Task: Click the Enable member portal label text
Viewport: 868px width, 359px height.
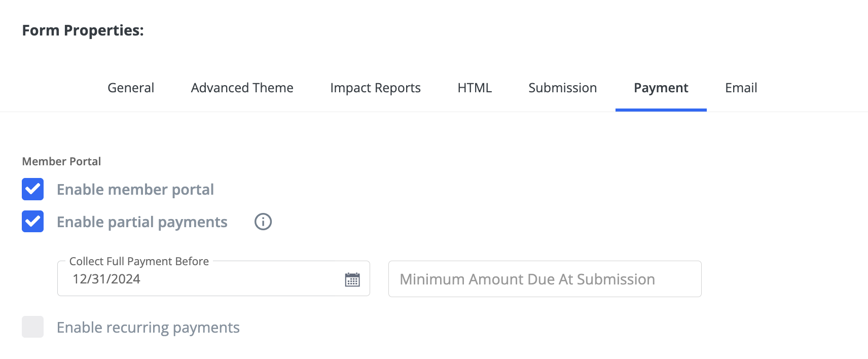Action: [x=136, y=189]
